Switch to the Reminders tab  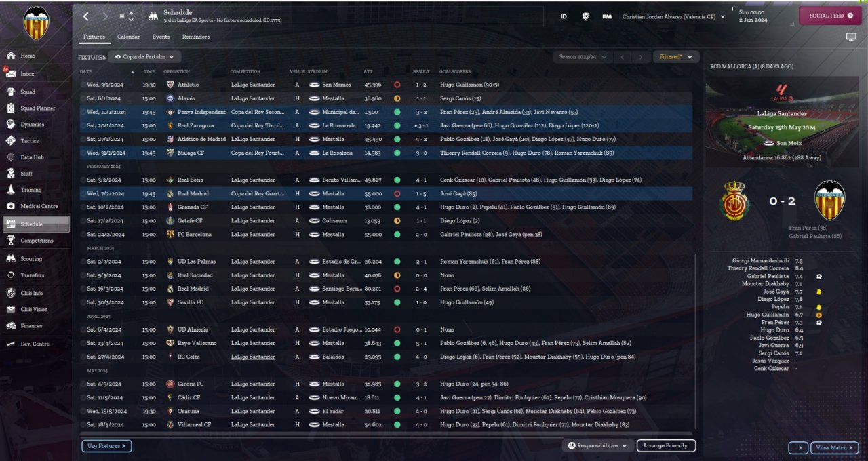click(196, 37)
